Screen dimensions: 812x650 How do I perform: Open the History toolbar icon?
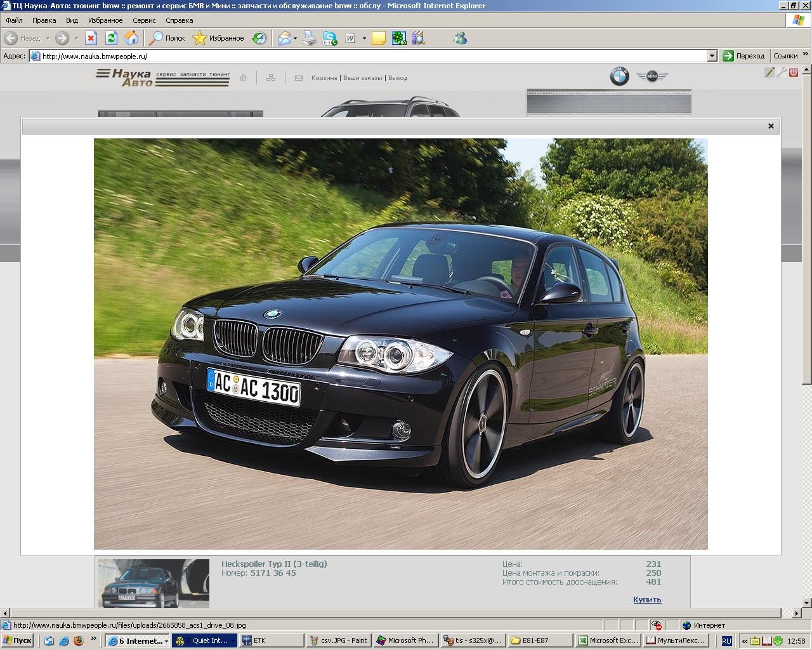pyautogui.click(x=259, y=38)
